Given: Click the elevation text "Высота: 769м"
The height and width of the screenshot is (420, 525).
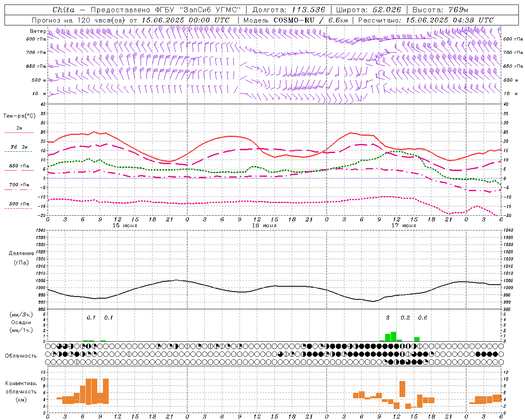Looking at the screenshot, I should click(440, 10).
